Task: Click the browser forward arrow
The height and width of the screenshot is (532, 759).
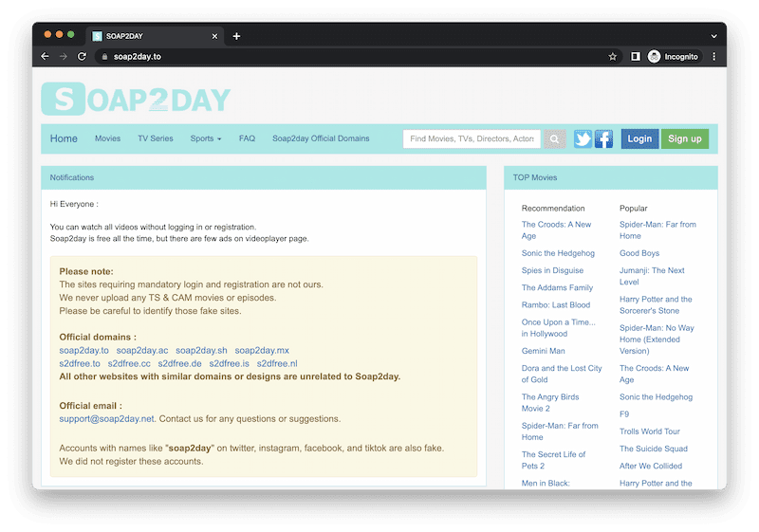Action: tap(64, 57)
